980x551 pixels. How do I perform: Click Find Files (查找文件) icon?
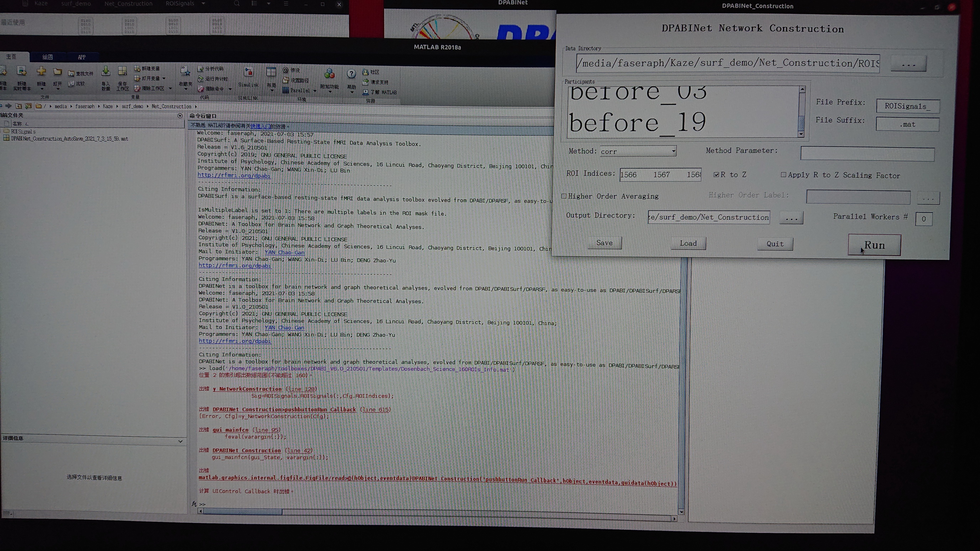pos(71,73)
